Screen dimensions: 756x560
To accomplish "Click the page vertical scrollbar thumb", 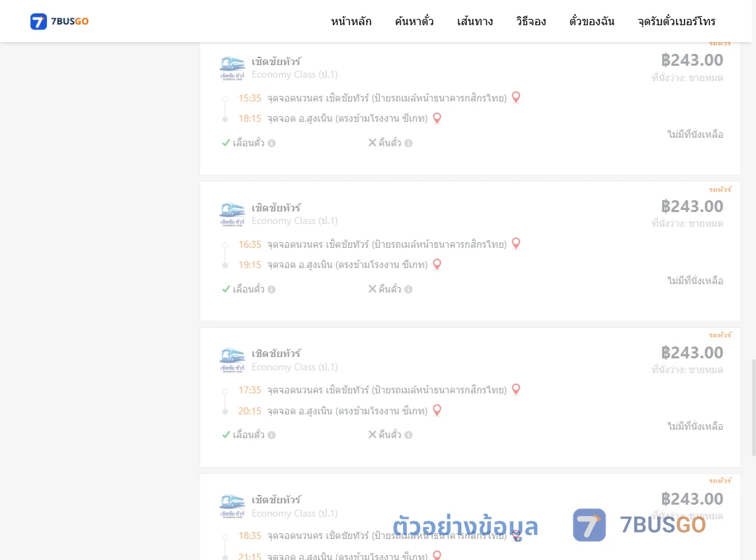I will click(x=754, y=407).
